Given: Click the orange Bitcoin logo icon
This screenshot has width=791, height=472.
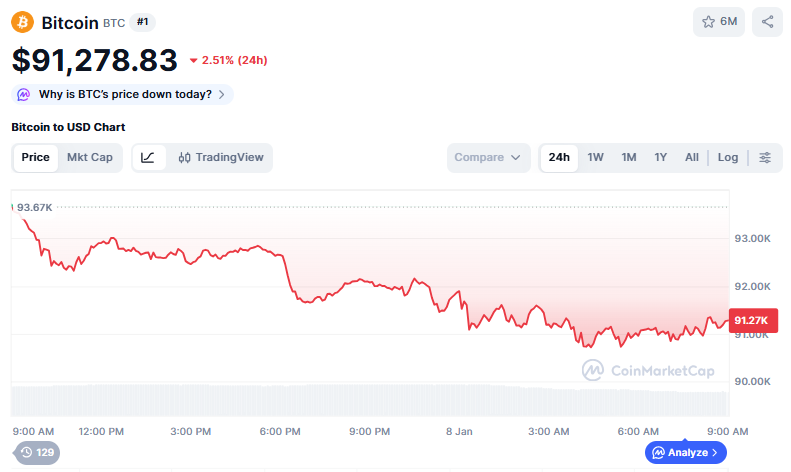Looking at the screenshot, I should pos(22,22).
